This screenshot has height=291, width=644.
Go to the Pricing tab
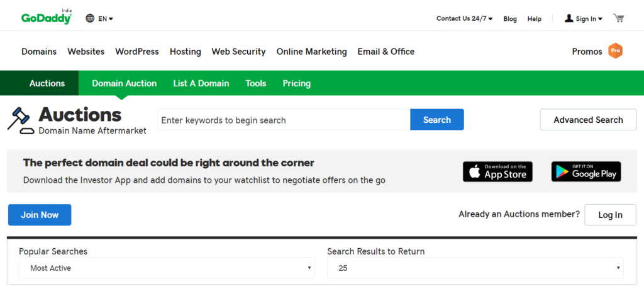coord(297,83)
